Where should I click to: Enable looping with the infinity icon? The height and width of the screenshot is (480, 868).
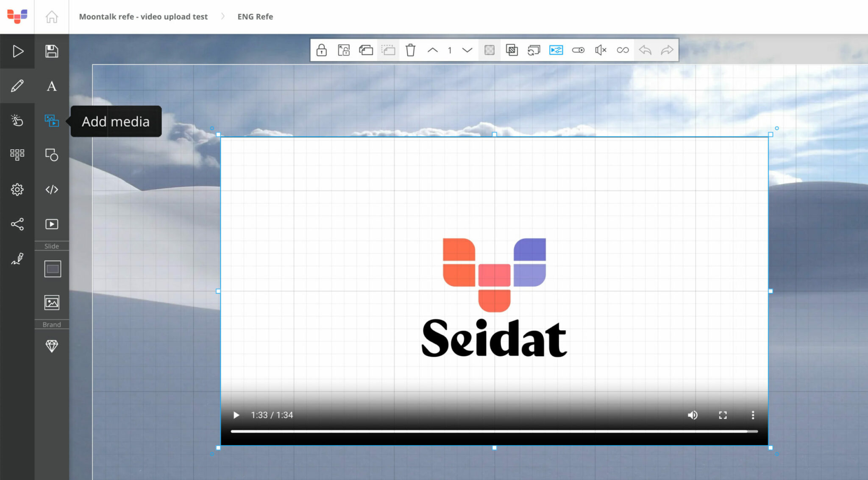(x=623, y=50)
